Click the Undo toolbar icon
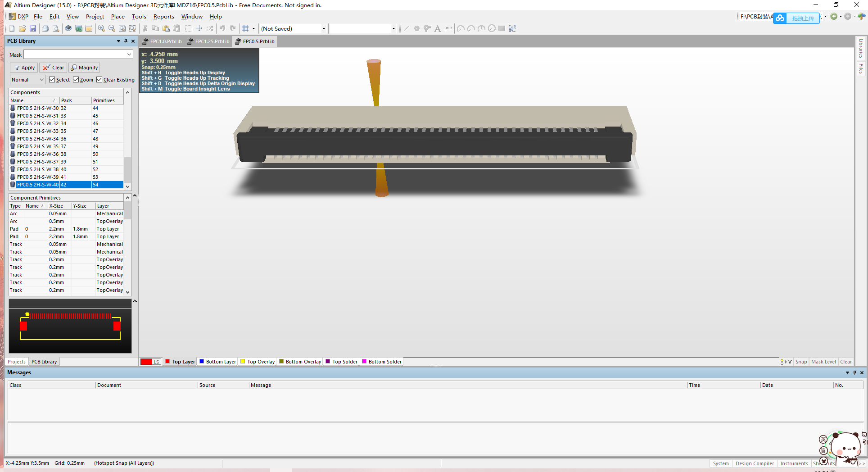Screen dimensions: 868x472 pos(222,28)
